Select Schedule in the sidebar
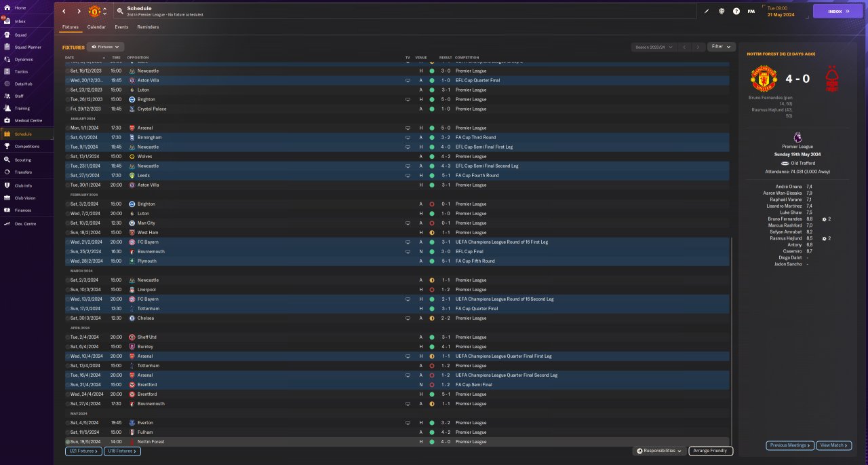The width and height of the screenshot is (868, 465). (x=26, y=134)
